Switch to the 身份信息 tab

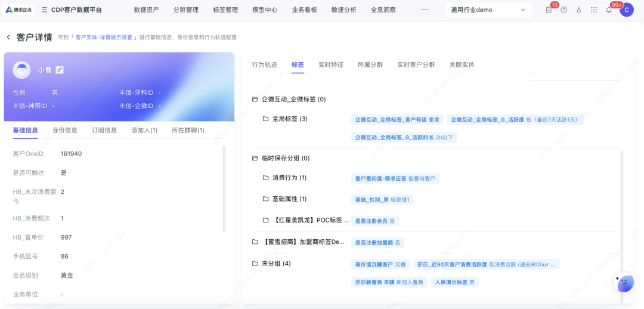pos(65,130)
